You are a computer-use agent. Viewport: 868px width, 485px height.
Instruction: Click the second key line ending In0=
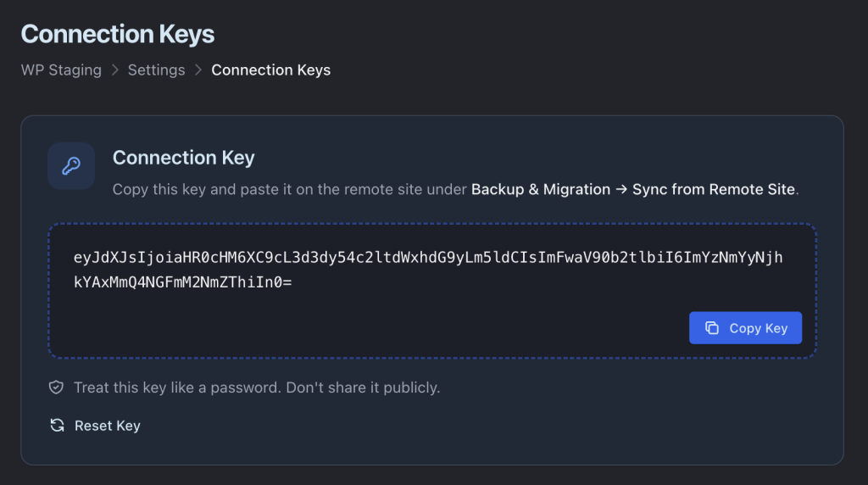click(x=182, y=282)
